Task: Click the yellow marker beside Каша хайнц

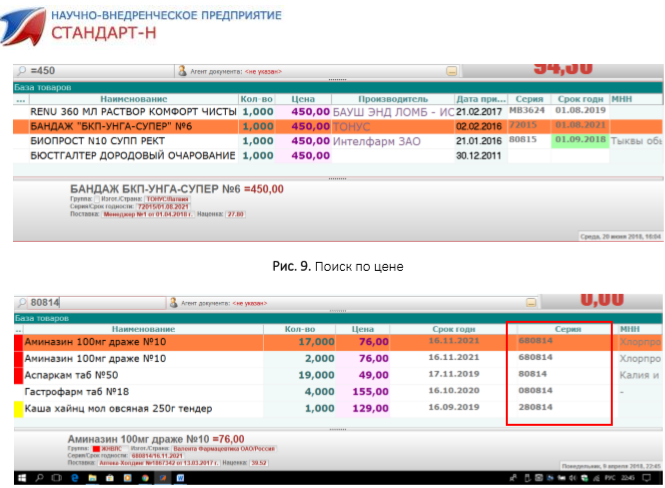Action: point(19,409)
